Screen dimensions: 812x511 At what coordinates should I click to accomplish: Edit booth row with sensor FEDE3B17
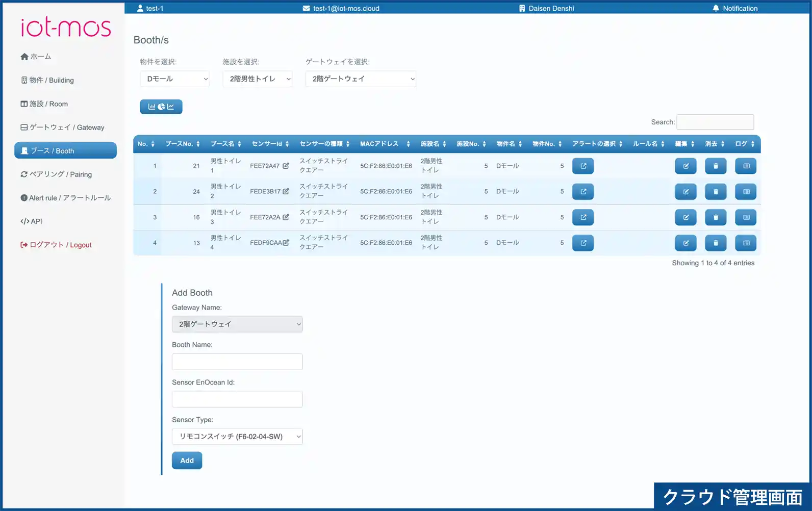(686, 191)
